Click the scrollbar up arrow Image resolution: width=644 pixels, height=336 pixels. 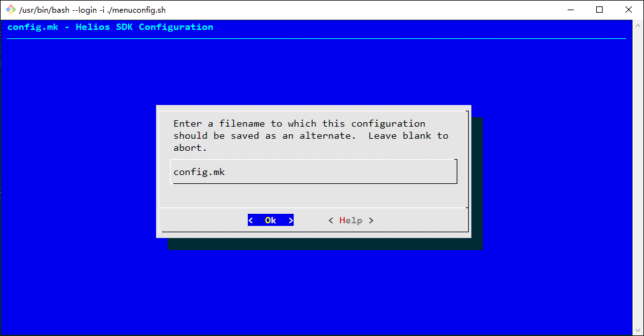[638, 25]
